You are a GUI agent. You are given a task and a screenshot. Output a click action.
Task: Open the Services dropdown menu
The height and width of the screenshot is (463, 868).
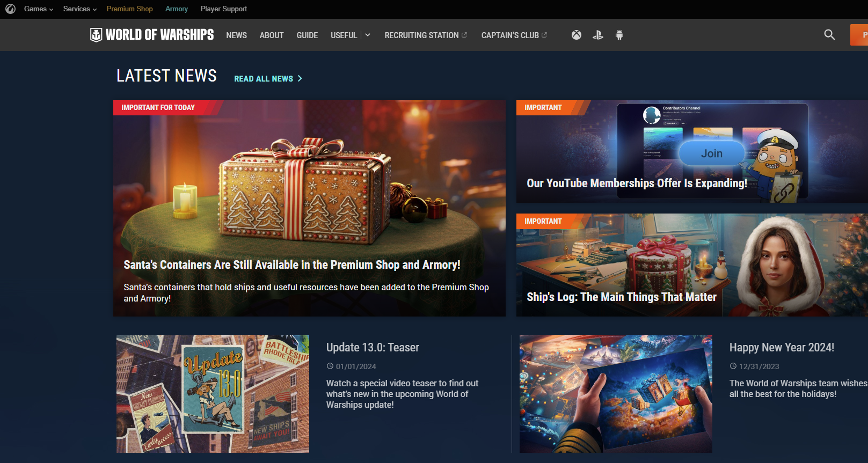[x=80, y=9]
